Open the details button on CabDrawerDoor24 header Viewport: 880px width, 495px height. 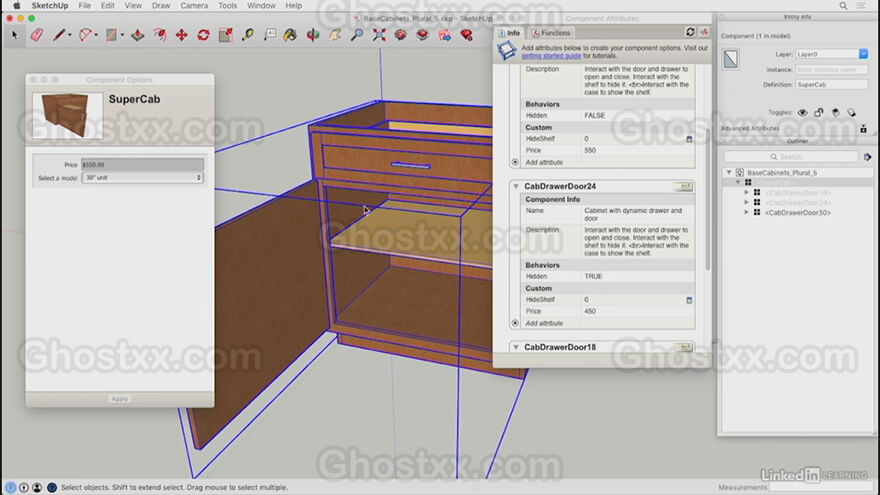685,186
